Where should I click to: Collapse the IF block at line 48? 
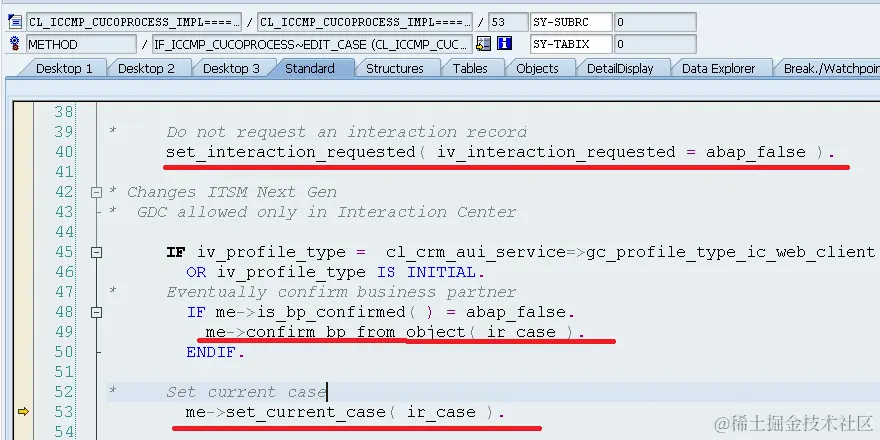96,313
